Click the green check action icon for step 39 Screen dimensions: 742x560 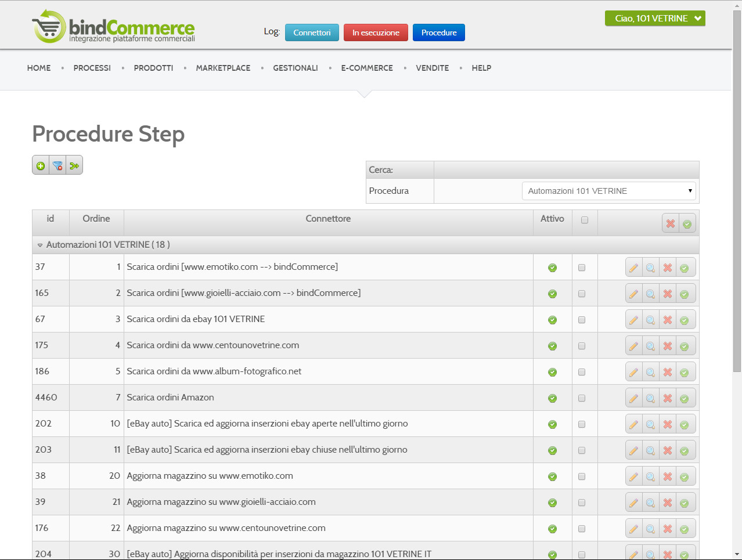[x=685, y=503]
